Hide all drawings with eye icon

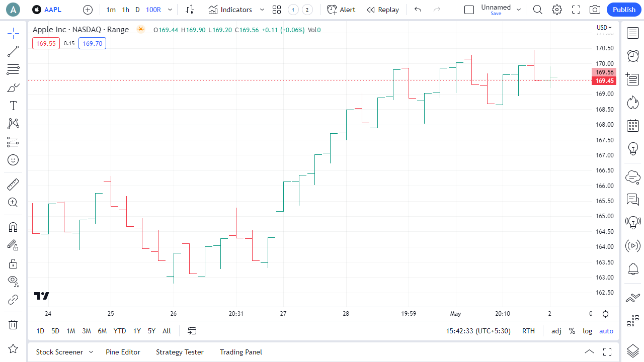pos(13,281)
